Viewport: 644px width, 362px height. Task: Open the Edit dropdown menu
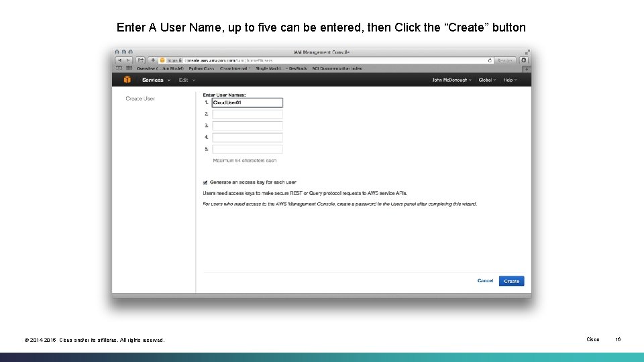click(187, 80)
